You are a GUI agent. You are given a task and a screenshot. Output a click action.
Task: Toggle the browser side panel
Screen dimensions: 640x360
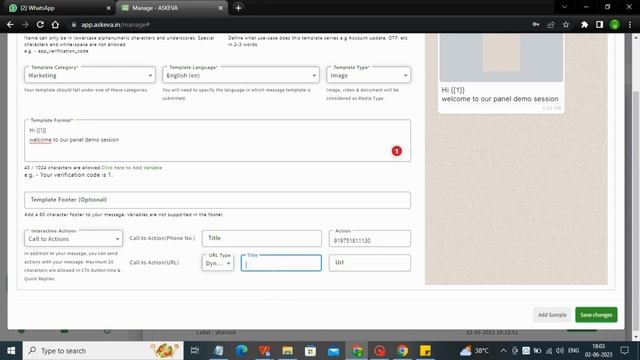pos(599,24)
